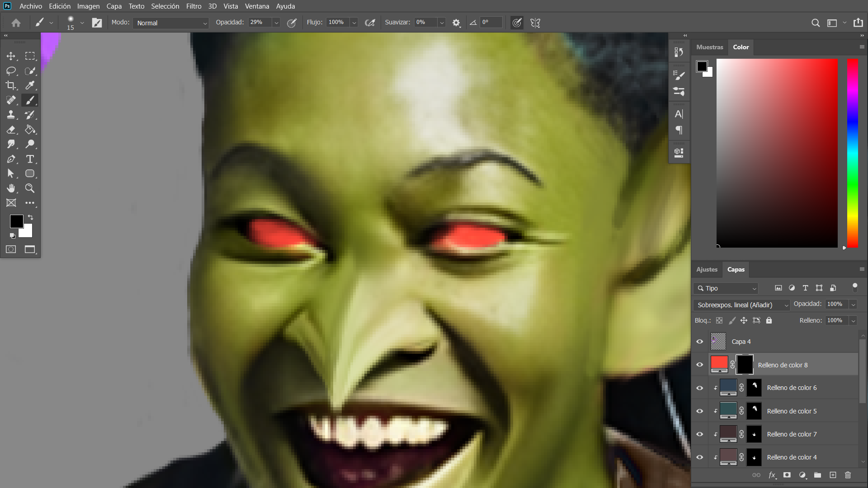Select the Brush tool in toolbox
The width and height of the screenshot is (868, 488).
click(30, 100)
